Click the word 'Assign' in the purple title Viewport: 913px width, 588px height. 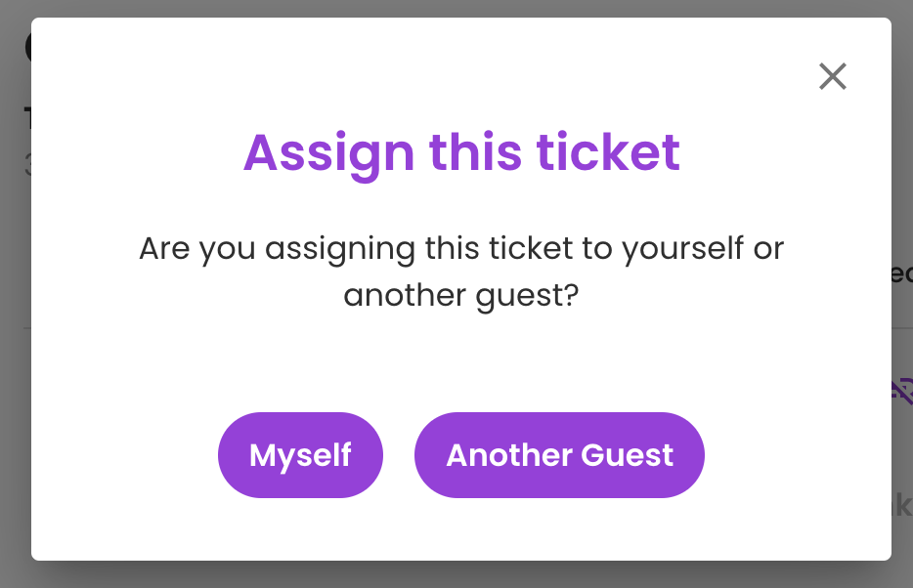pyautogui.click(x=329, y=154)
